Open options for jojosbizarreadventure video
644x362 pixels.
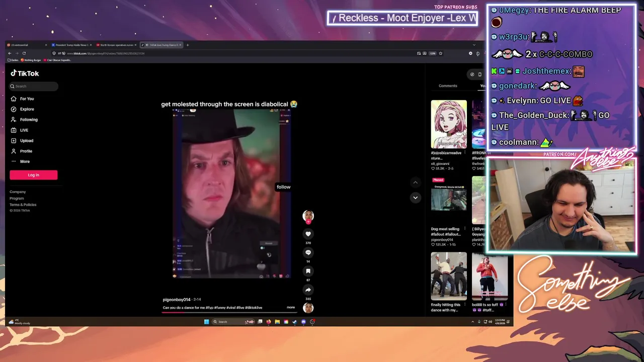pyautogui.click(x=464, y=153)
